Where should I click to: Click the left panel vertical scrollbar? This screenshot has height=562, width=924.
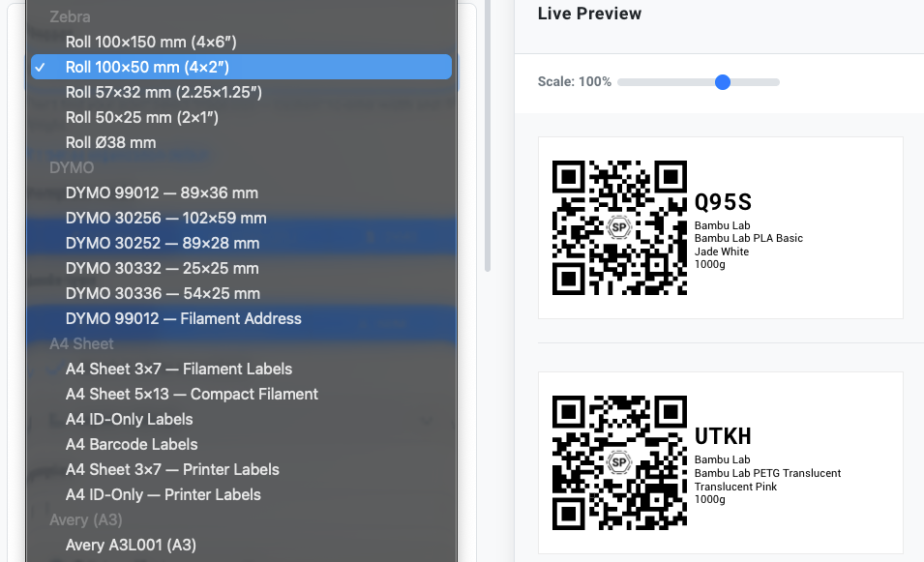pos(488,135)
